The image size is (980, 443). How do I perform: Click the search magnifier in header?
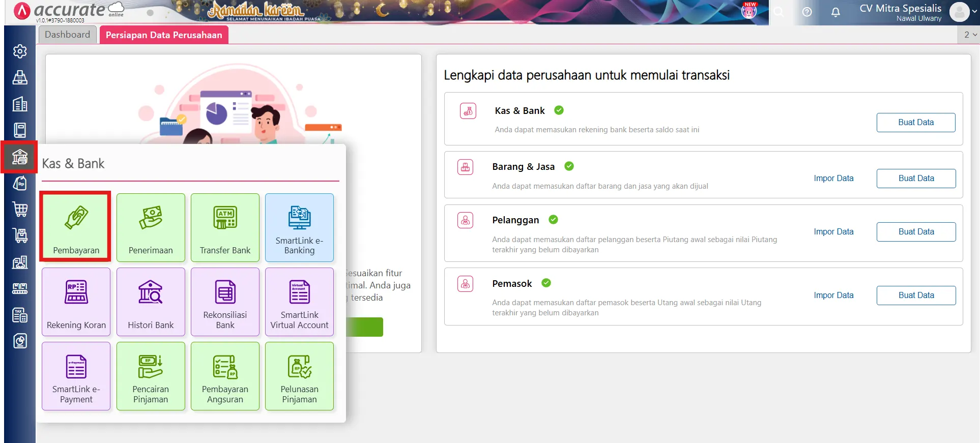(779, 12)
